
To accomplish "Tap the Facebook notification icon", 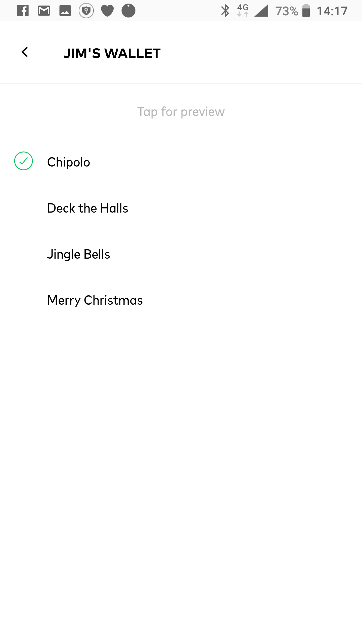I will pos(23,11).
